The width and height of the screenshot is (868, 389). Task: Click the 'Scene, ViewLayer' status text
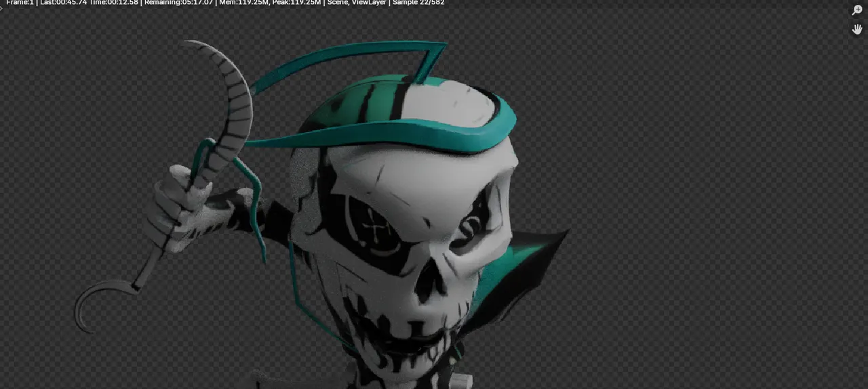click(358, 3)
